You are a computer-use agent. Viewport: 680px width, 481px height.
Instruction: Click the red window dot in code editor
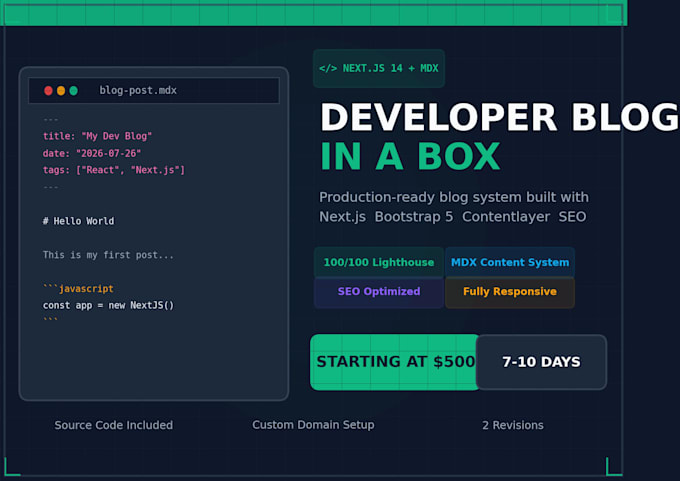pos(48,90)
